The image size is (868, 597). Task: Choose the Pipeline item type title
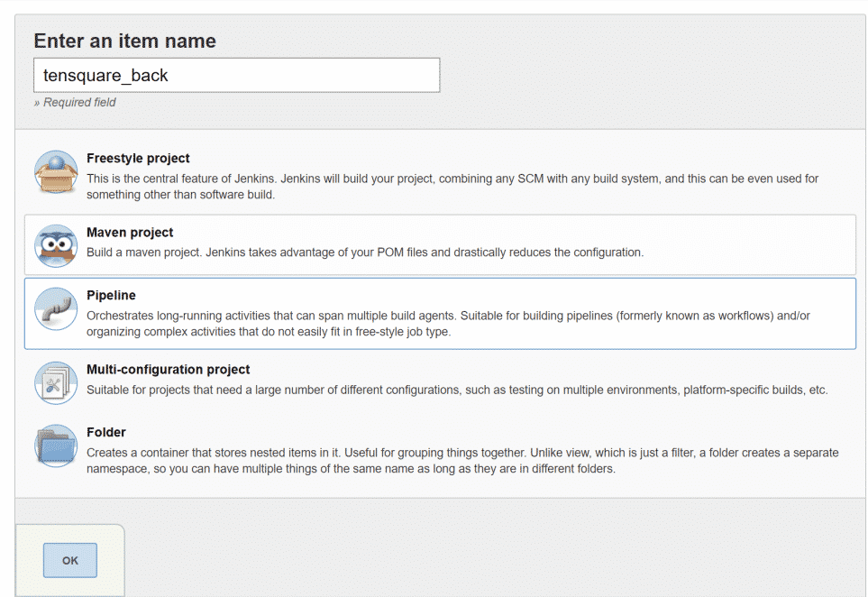111,295
